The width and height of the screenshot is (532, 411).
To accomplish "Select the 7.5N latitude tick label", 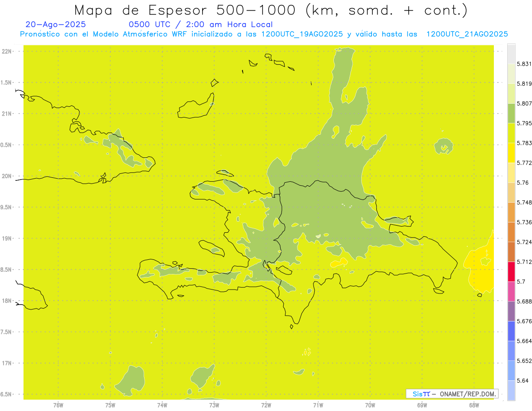I will click(x=7, y=332).
